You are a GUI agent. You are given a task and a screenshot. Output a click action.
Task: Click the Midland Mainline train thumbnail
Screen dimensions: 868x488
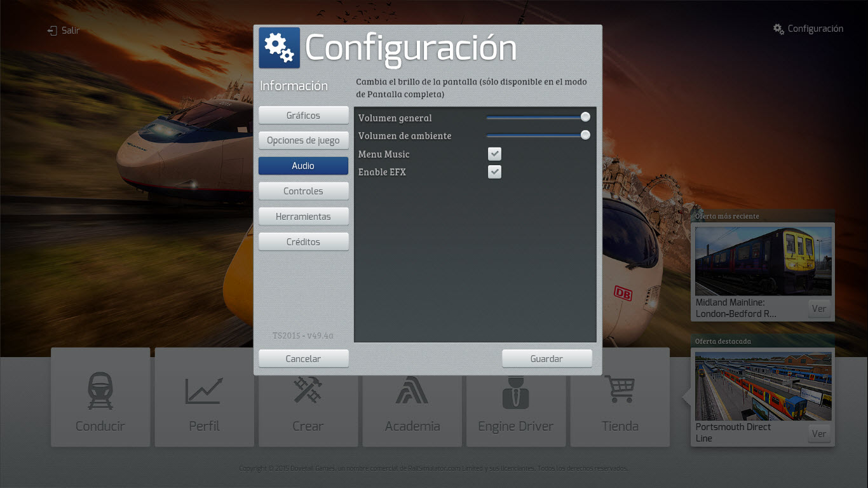point(763,261)
